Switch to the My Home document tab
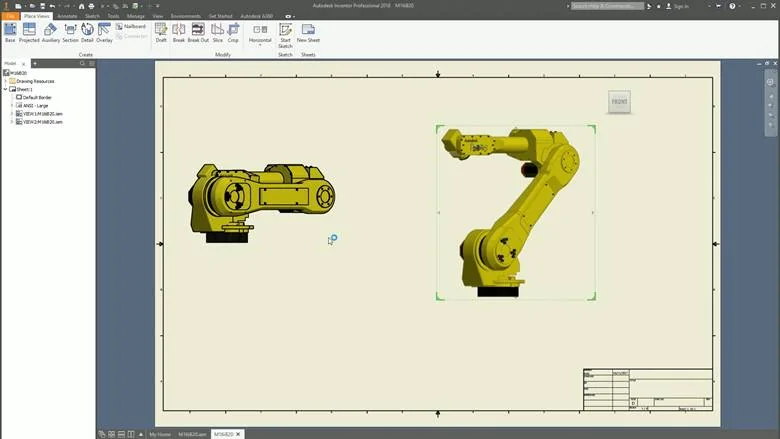The height and width of the screenshot is (439, 780). [x=160, y=434]
